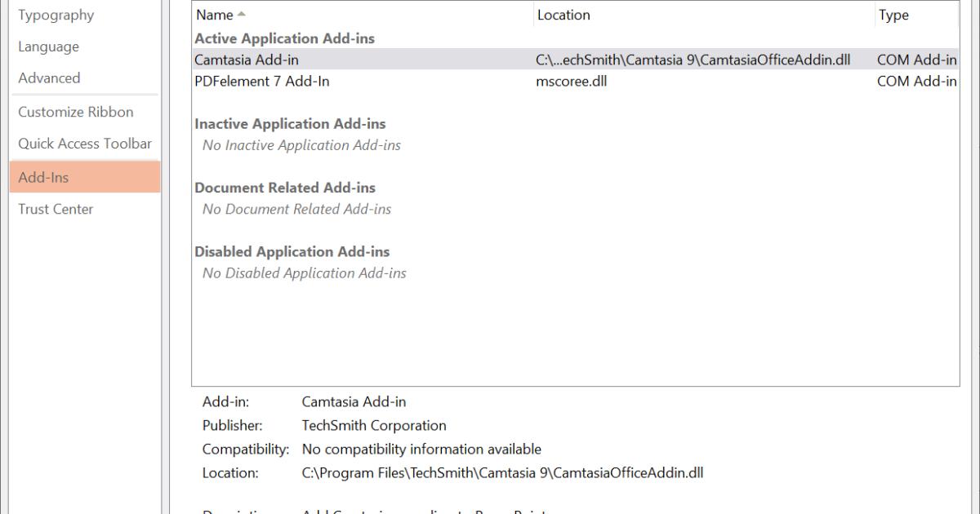Select the PDFelement 7 Add-In entry
The width and height of the screenshot is (980, 514).
(x=262, y=81)
